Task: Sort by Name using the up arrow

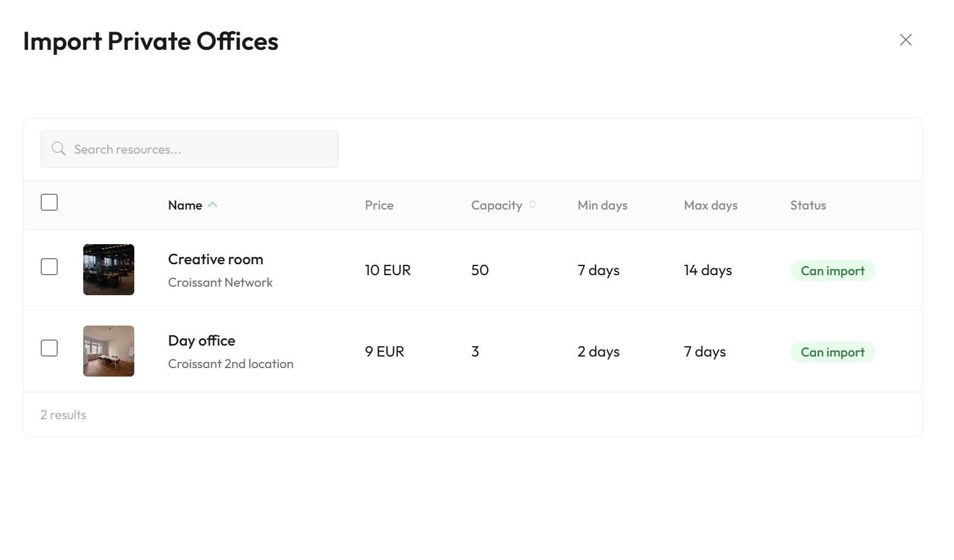Action: 213,205
